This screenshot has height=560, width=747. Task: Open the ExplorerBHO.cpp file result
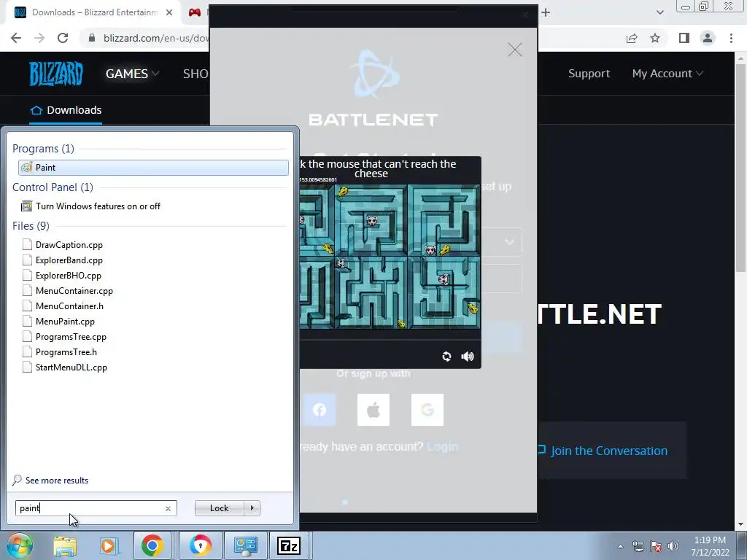(68, 275)
